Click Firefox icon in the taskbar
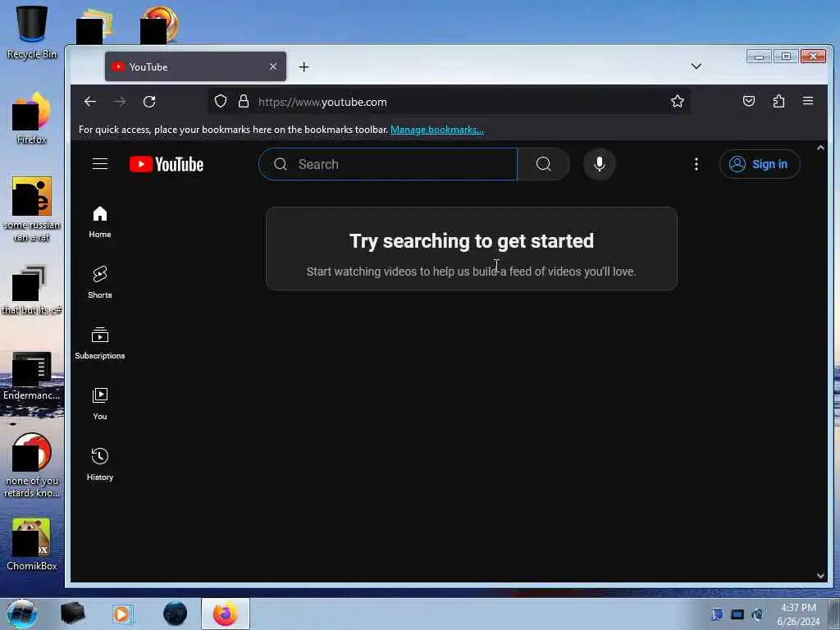840x630 pixels. click(x=226, y=614)
